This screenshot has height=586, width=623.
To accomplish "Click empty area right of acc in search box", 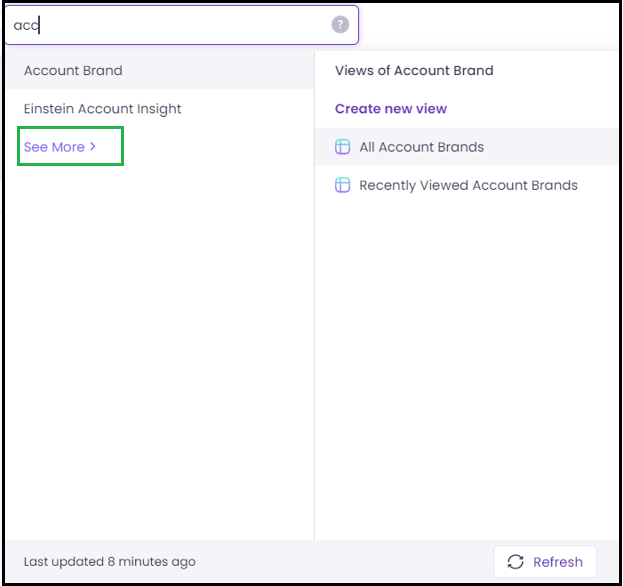I will click(183, 25).
